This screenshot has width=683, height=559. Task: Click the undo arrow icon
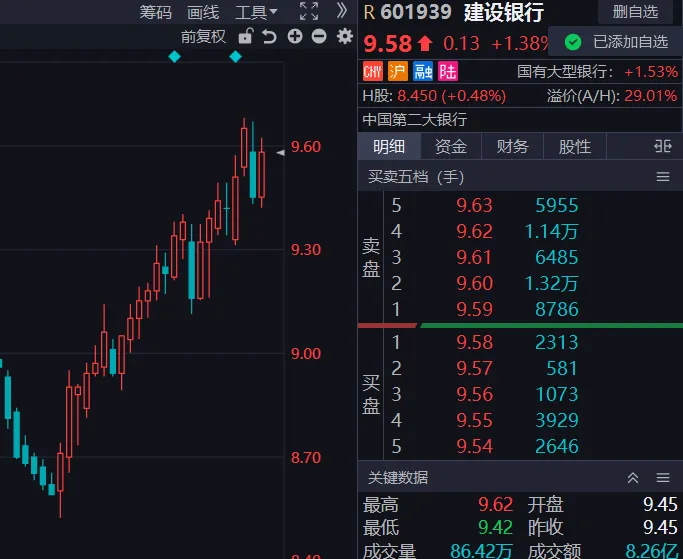270,37
